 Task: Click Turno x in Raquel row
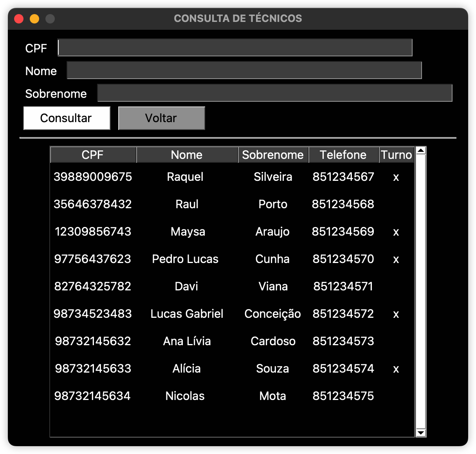pyautogui.click(x=396, y=178)
